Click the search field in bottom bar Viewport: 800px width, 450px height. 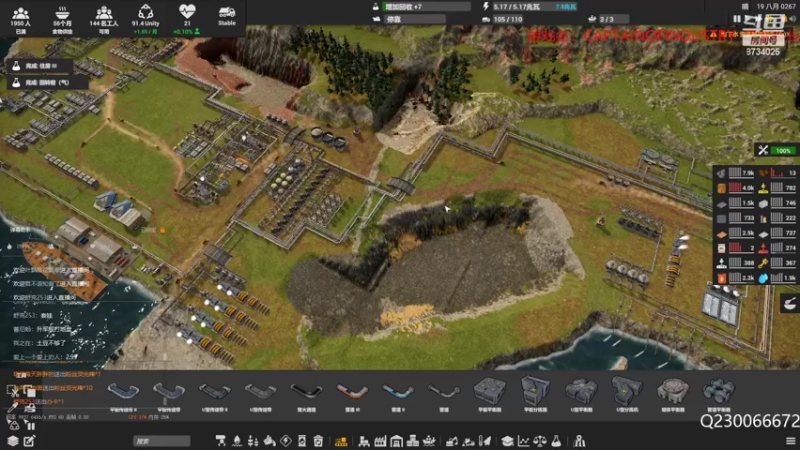pyautogui.click(x=161, y=441)
